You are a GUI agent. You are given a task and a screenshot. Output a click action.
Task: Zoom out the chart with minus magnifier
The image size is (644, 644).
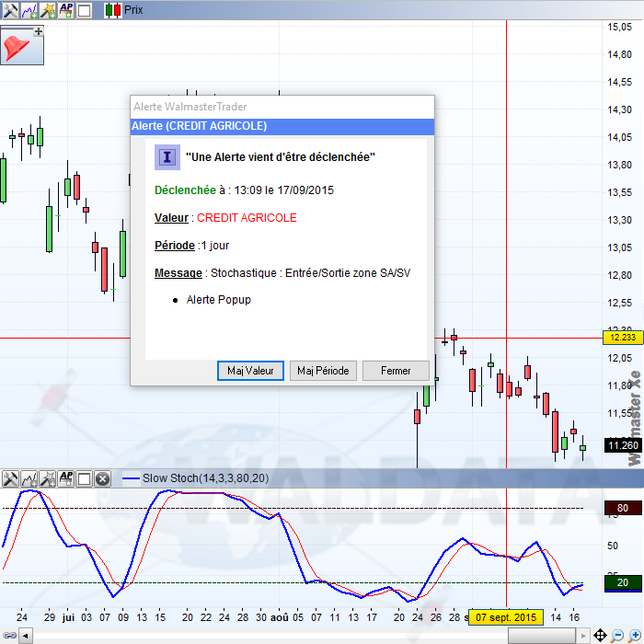point(617,636)
